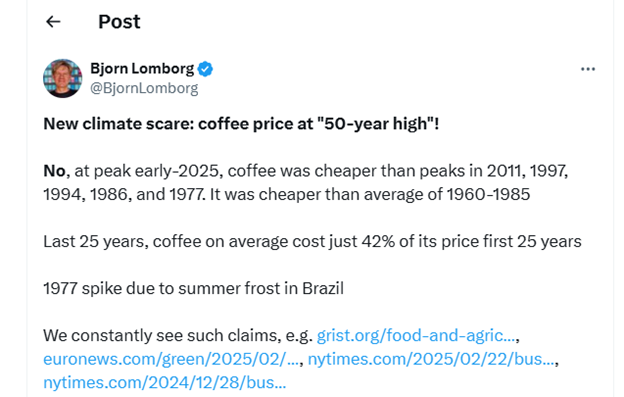The image size is (624, 397).
Task: Open the nytimes.com/2024/12/28/bus link
Action: pyautogui.click(x=164, y=383)
